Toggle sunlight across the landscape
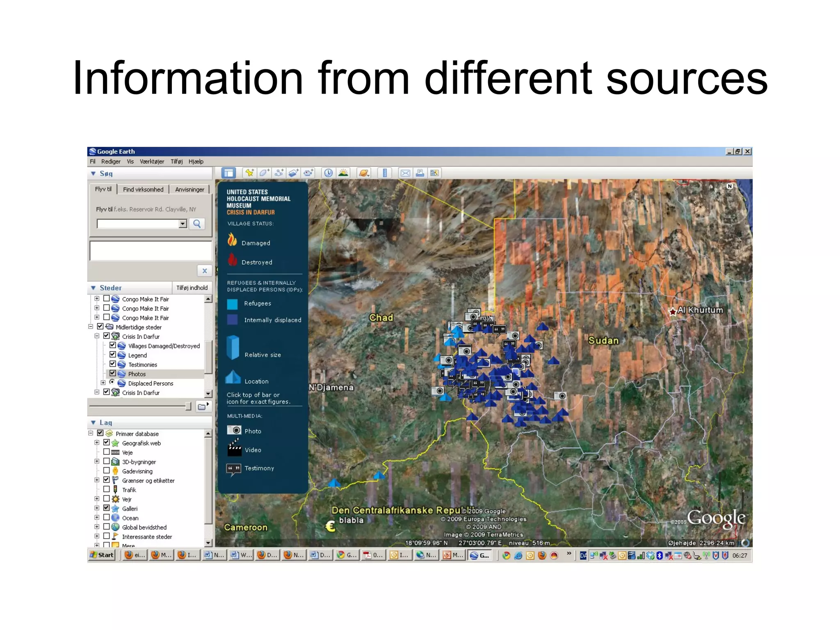Image resolution: width=840 pixels, height=630 pixels. click(x=343, y=173)
